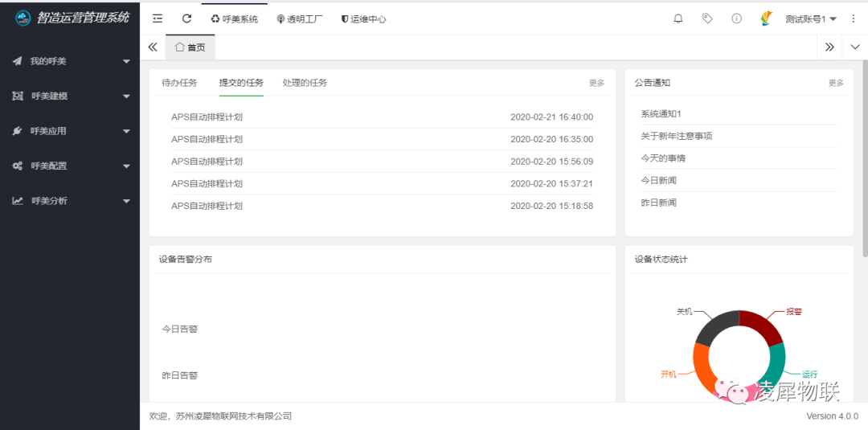The height and width of the screenshot is (430, 868).
Task: Toggle the sidebar collapse icon
Action: (x=158, y=18)
